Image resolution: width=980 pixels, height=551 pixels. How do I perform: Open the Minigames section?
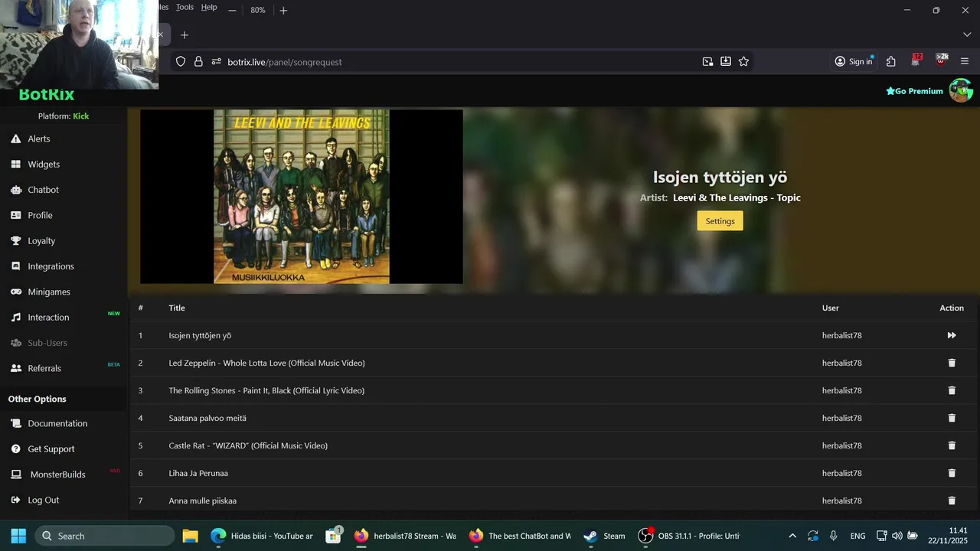(49, 292)
